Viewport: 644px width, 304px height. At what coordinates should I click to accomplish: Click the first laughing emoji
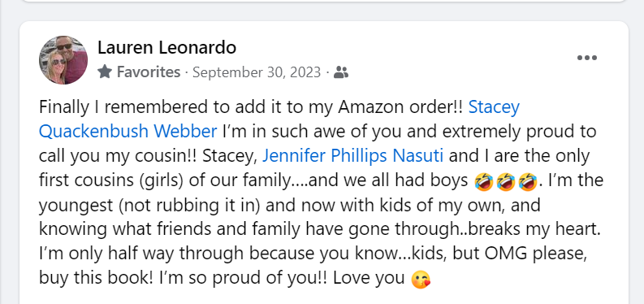point(484,181)
